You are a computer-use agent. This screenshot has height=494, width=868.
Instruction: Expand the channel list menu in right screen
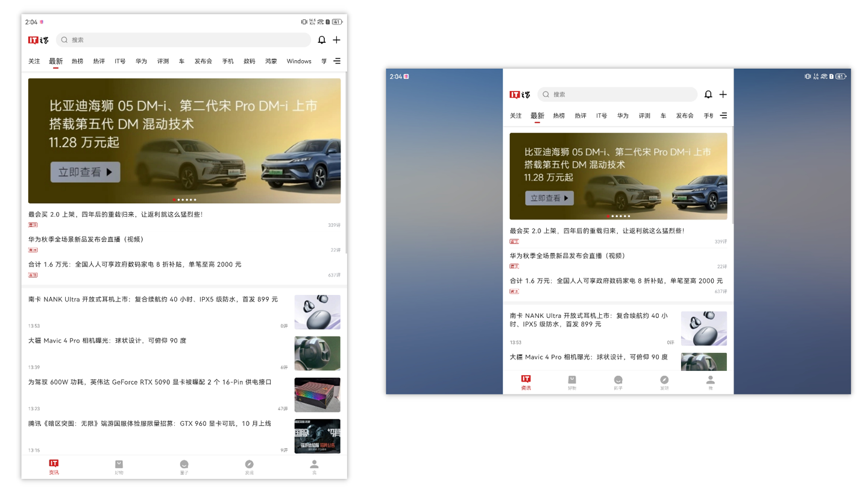(x=723, y=115)
